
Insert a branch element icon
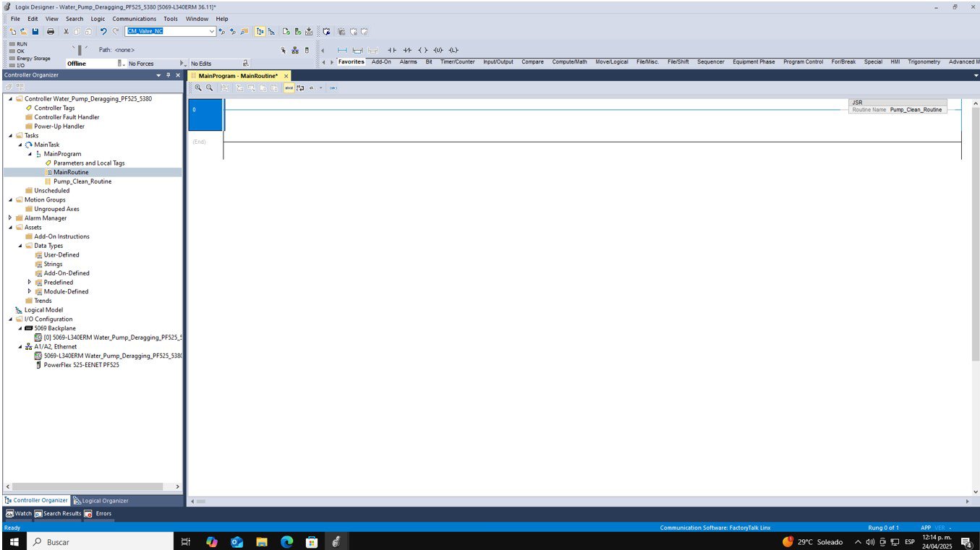[357, 50]
